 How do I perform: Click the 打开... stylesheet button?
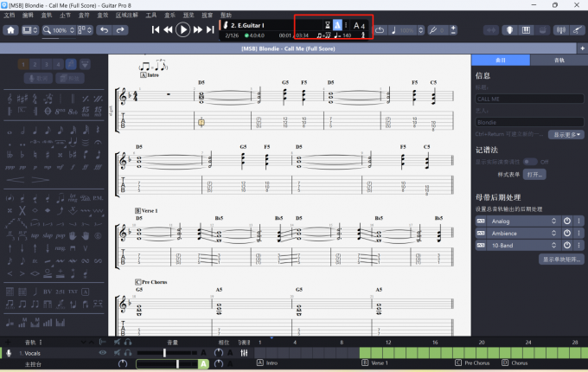click(x=535, y=174)
